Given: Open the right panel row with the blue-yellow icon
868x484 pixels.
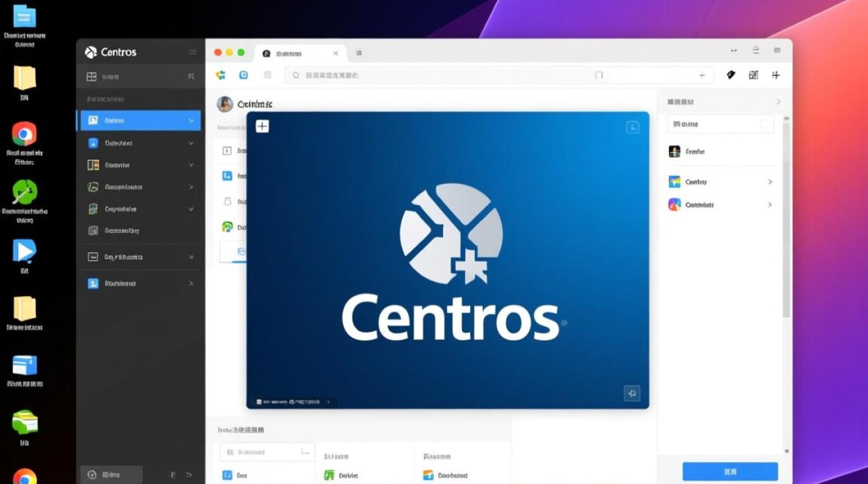Looking at the screenshot, I should coord(720,182).
